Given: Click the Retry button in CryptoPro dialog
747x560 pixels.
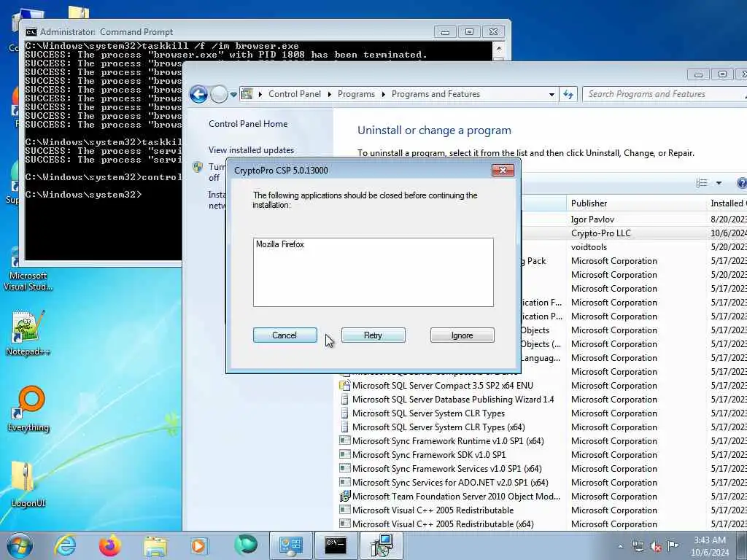Looking at the screenshot, I should pyautogui.click(x=373, y=335).
